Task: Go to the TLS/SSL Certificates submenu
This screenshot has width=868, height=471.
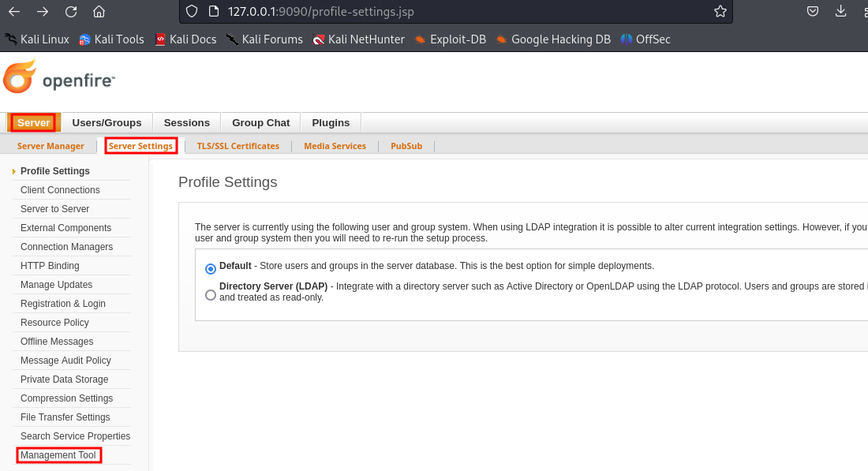Action: click(238, 146)
